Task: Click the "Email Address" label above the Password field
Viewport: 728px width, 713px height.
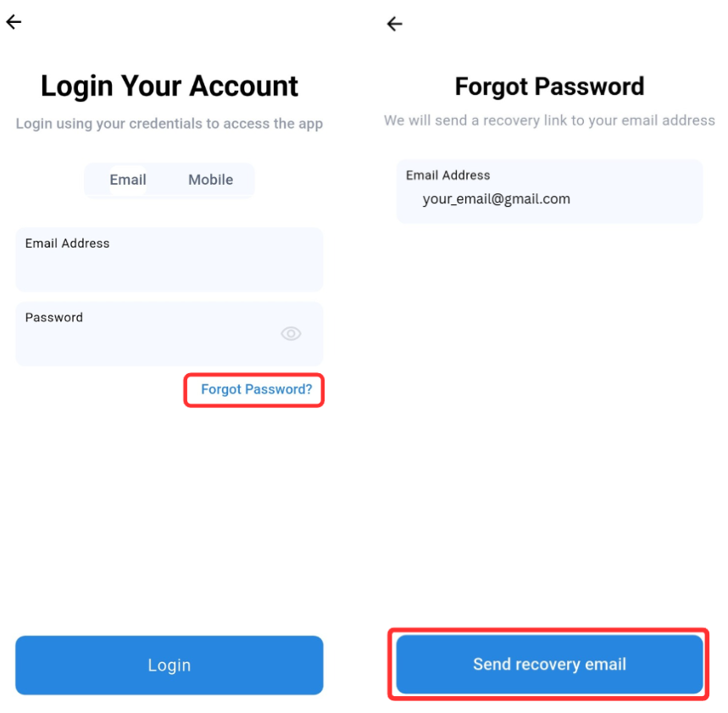Action: click(x=68, y=243)
